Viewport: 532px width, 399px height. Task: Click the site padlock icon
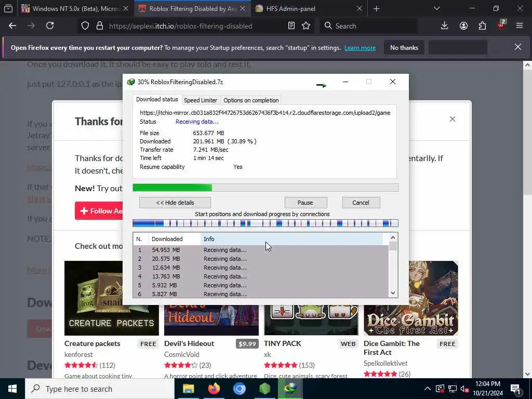tap(99, 26)
